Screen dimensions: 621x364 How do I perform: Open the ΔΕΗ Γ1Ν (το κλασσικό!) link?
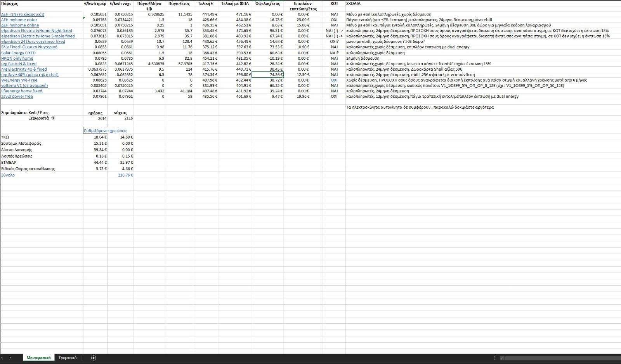[23, 14]
